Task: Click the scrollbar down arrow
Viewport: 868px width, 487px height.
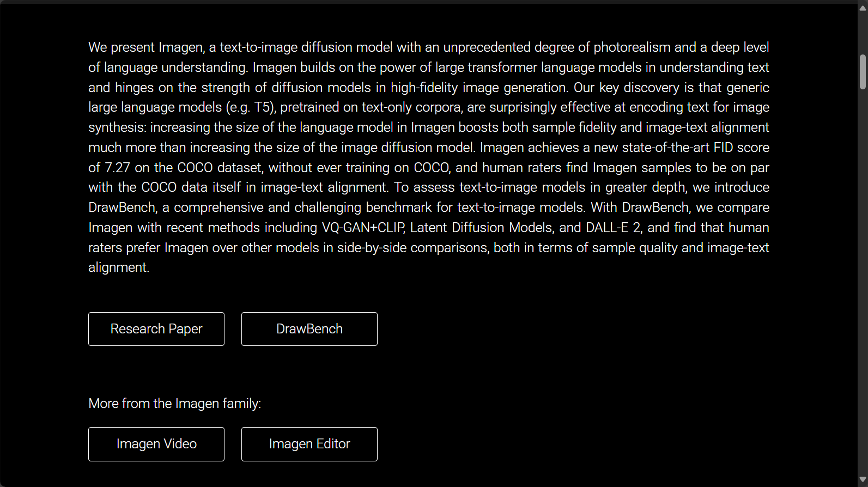Action: coord(863,480)
